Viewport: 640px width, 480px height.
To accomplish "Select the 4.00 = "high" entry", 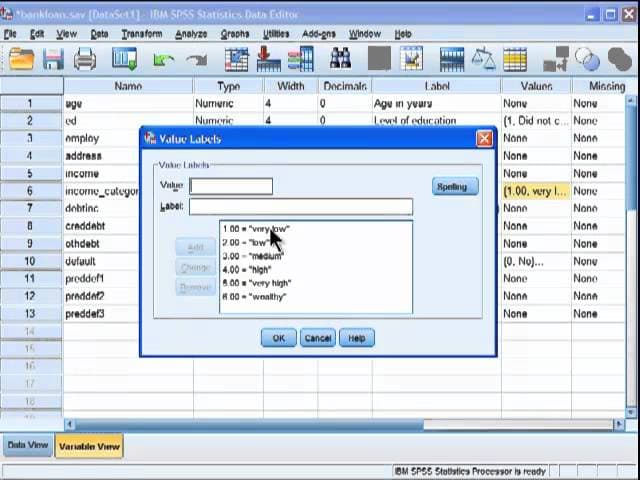I will click(x=247, y=269).
